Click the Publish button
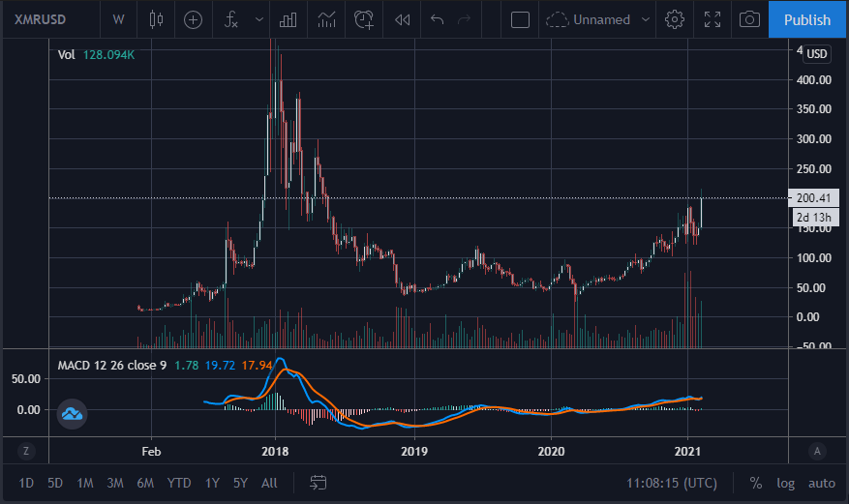This screenshot has height=504, width=849. tap(806, 20)
